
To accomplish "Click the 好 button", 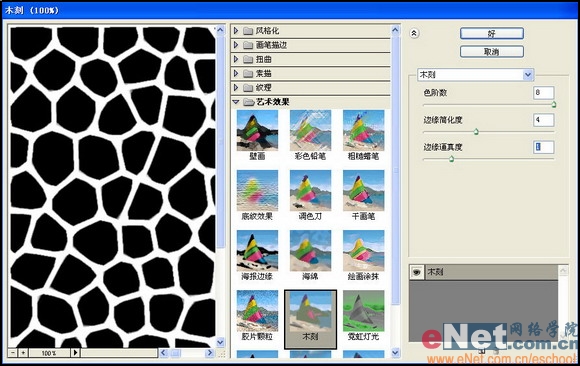I will (492, 34).
